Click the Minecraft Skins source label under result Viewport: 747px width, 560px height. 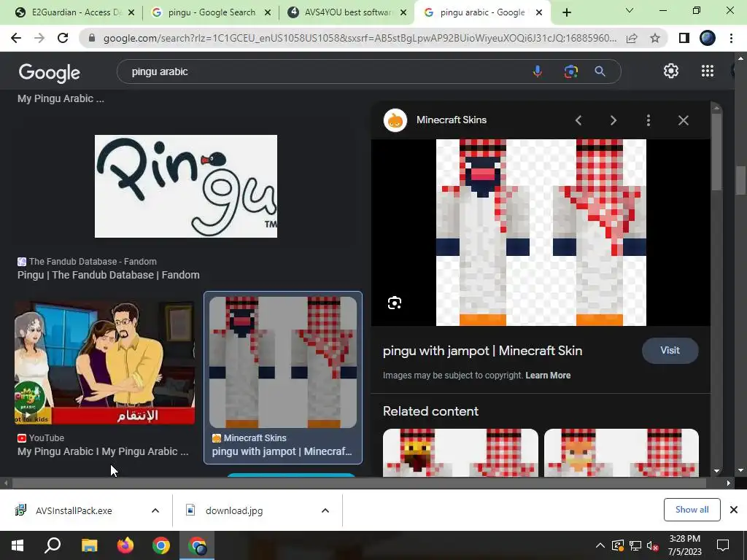click(255, 438)
